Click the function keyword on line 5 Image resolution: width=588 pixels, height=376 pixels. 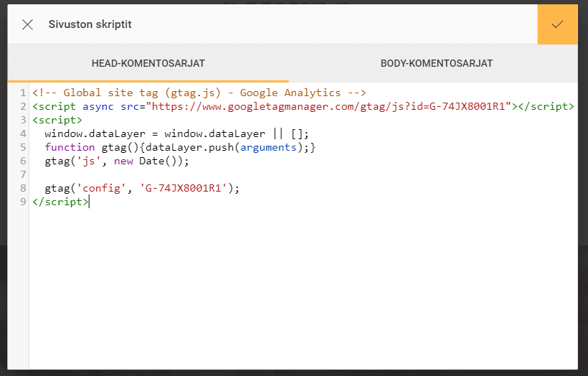click(x=69, y=147)
